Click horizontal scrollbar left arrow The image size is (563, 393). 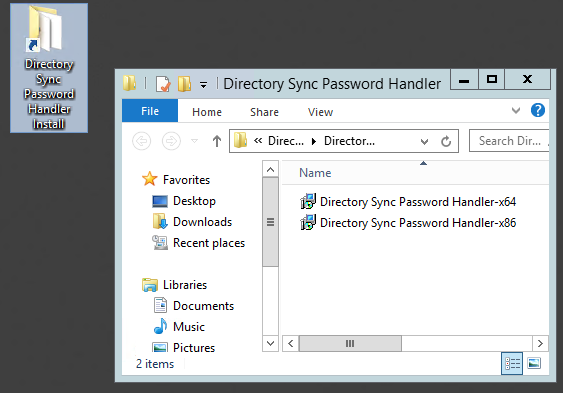(x=290, y=344)
